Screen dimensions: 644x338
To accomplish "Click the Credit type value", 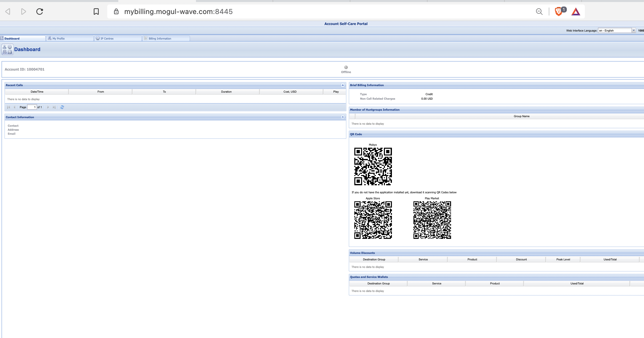I will click(x=429, y=94).
